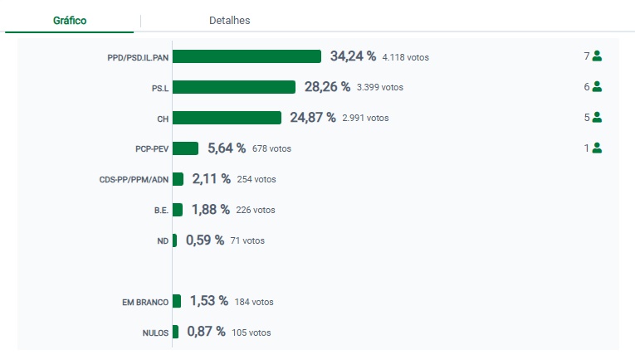The width and height of the screenshot is (635, 364).
Task: Select the Gráfico tab
Action: pos(70,20)
